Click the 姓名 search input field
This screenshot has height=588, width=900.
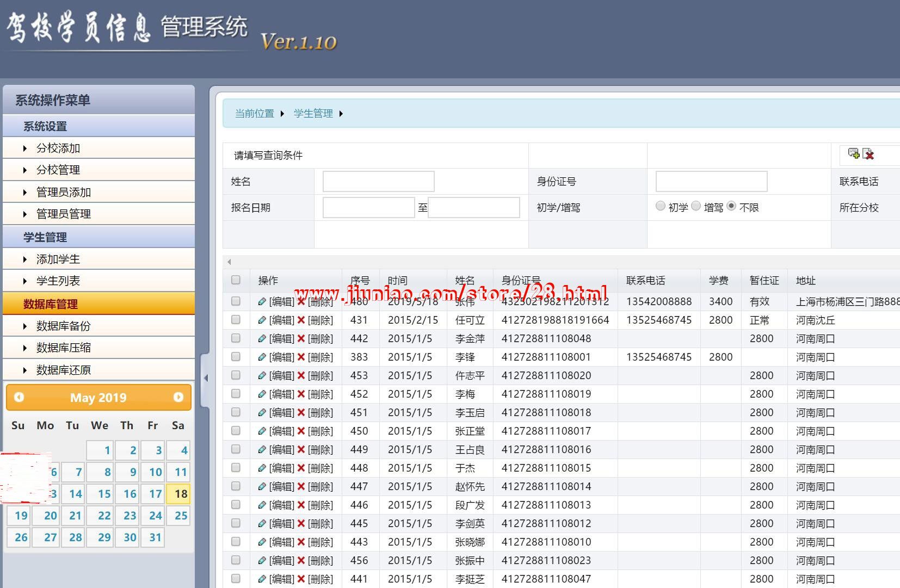click(378, 182)
